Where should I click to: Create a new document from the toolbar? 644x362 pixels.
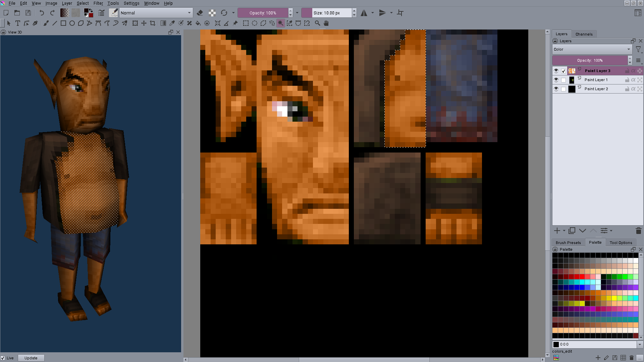point(6,13)
